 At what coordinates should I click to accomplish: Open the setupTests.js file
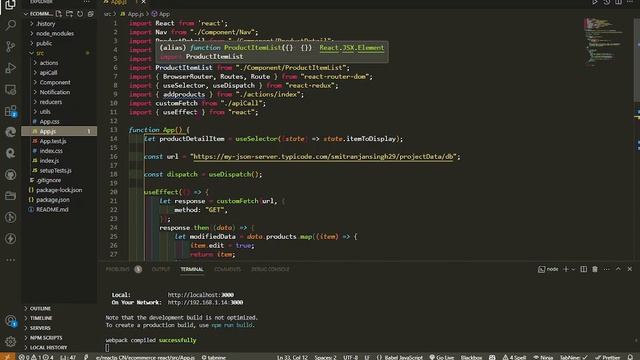pos(55,171)
